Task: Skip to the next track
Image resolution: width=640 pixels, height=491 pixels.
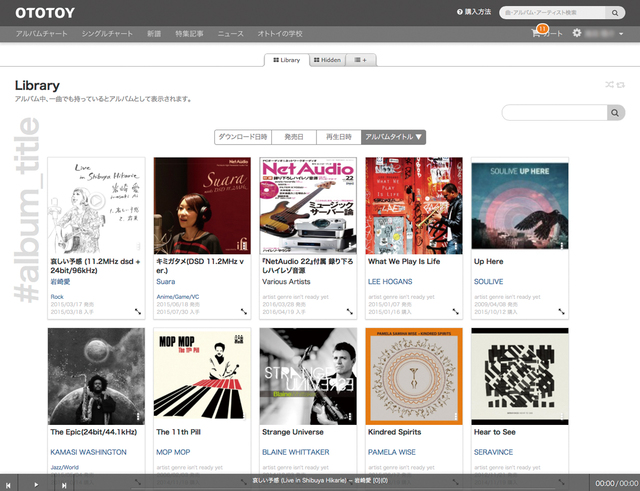Action: 64,484
